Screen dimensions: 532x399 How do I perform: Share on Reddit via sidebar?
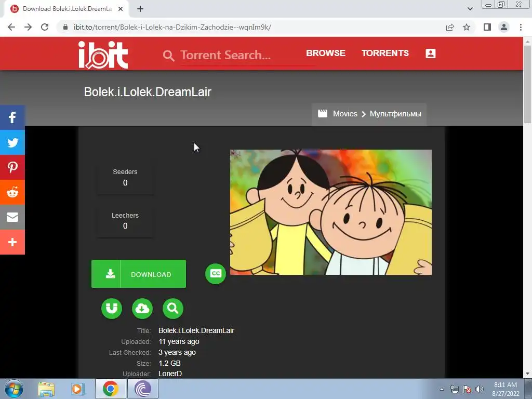(12, 192)
